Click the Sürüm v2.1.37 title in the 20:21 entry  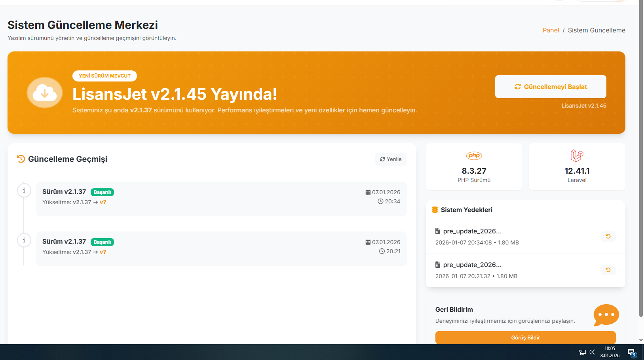tap(64, 242)
